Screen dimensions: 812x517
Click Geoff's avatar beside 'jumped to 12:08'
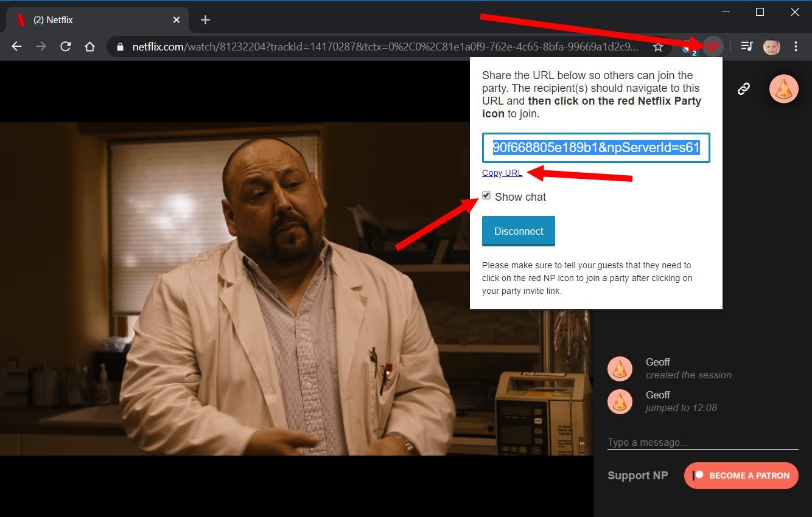pyautogui.click(x=620, y=401)
